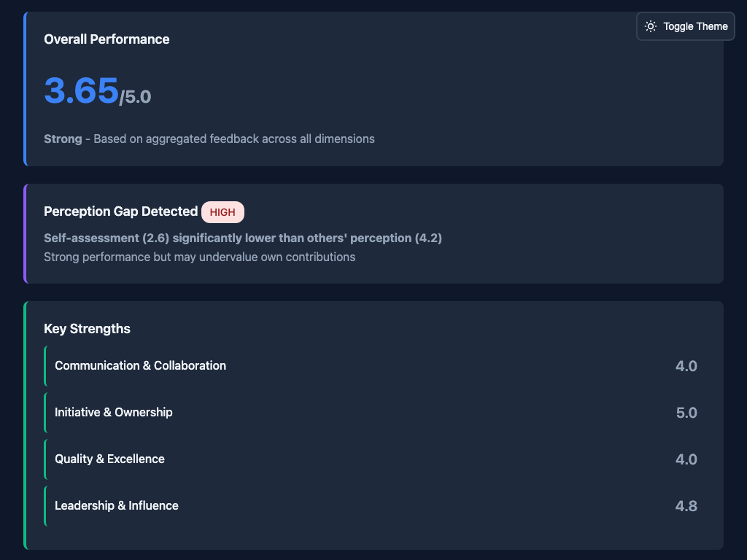Open the Key Strengths section
This screenshot has height=560, width=747.
point(87,329)
